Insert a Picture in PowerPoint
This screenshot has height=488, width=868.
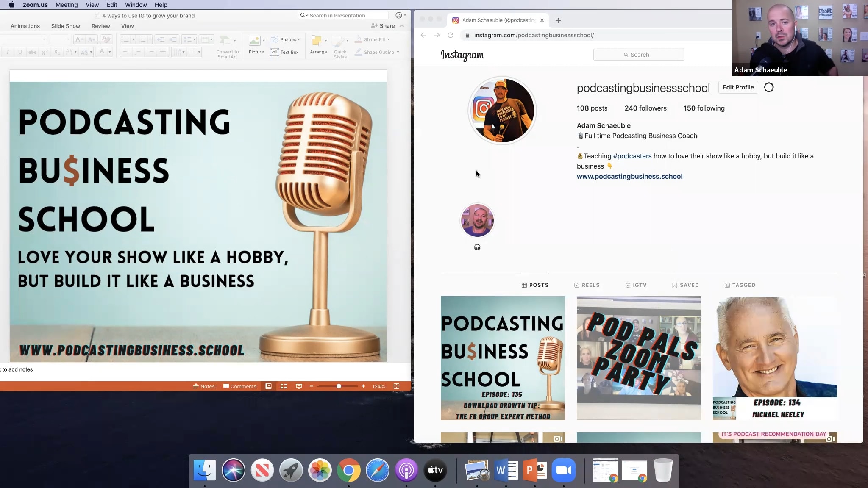tap(256, 44)
